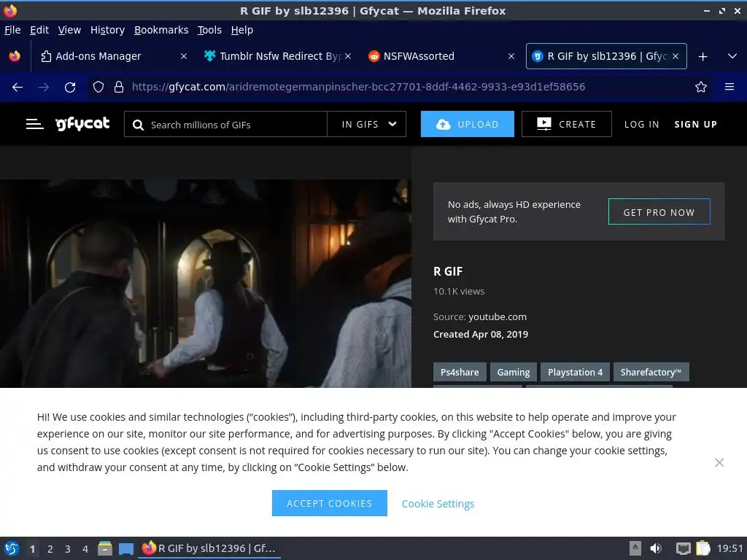Click the Firefox taskbar window entry
747x560 pixels.
pyautogui.click(x=209, y=548)
